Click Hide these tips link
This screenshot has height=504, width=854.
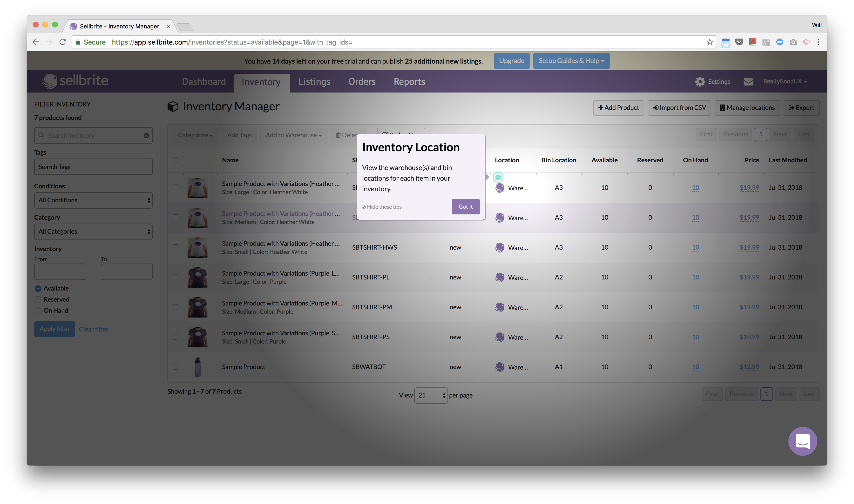[x=382, y=207]
